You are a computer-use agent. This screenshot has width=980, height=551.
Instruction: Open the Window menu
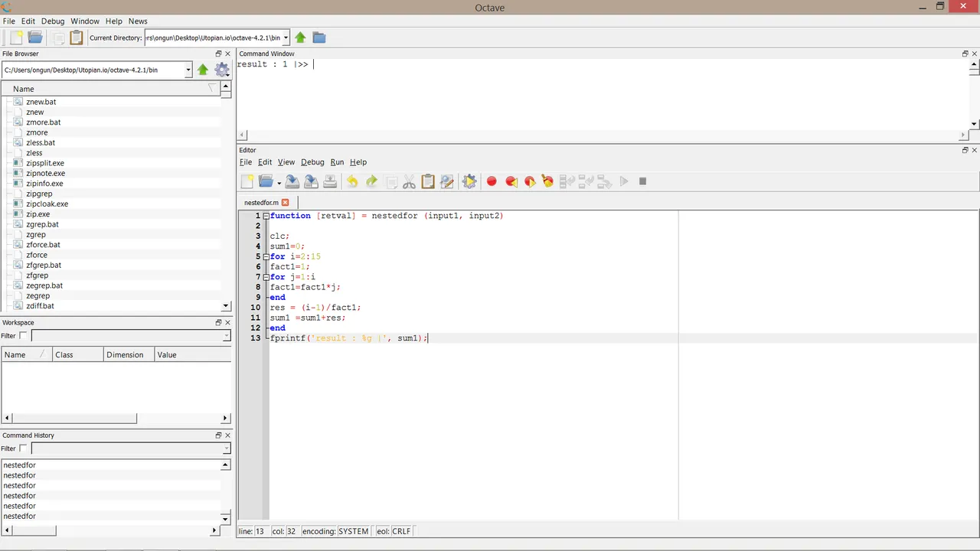pos(85,21)
